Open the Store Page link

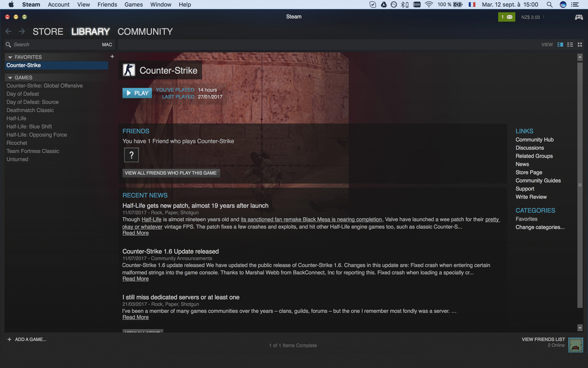click(529, 173)
